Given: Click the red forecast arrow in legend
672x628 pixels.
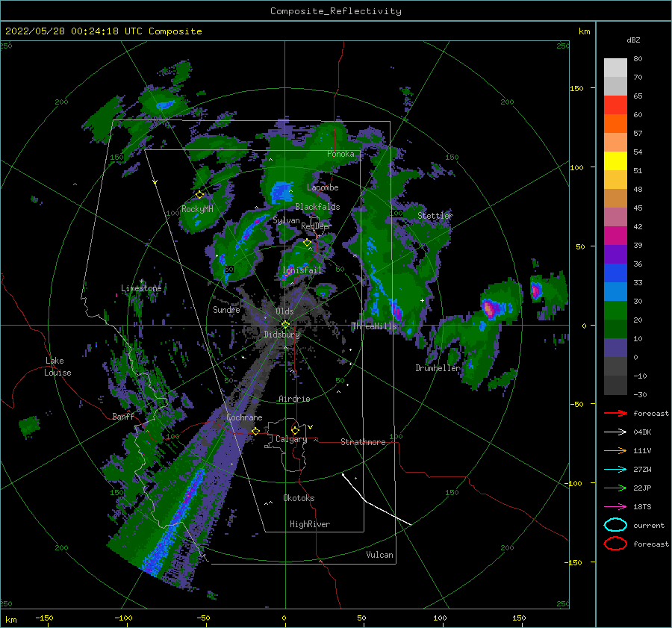Looking at the screenshot, I should tap(615, 413).
